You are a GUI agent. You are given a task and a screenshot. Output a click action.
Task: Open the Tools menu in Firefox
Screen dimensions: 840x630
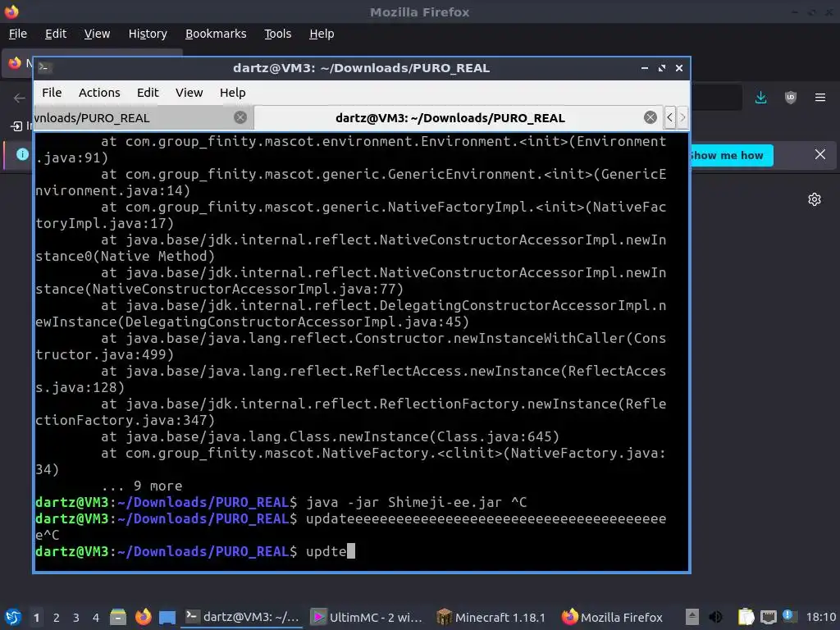point(277,34)
